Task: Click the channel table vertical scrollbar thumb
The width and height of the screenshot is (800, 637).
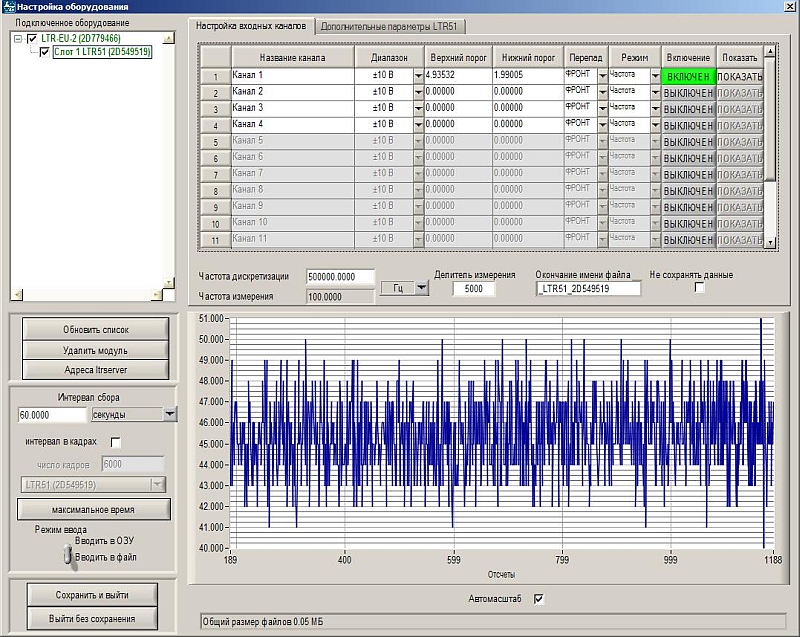Action: (770, 118)
